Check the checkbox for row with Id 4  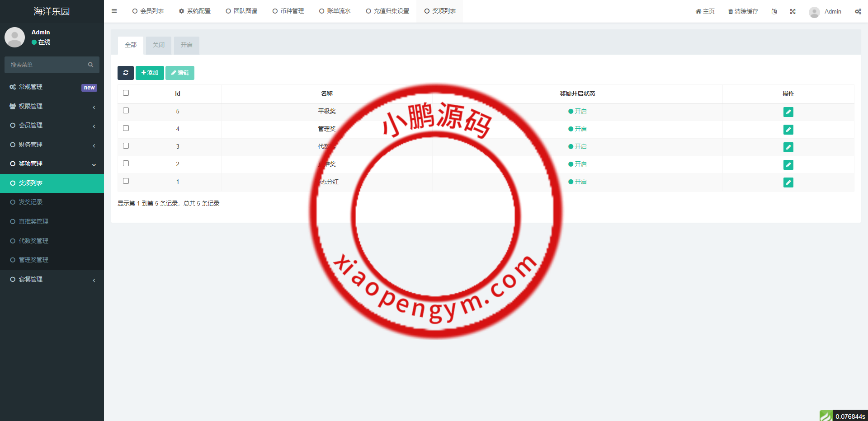126,128
